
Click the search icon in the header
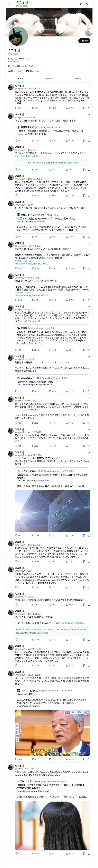pyautogui.click(x=87, y=4)
